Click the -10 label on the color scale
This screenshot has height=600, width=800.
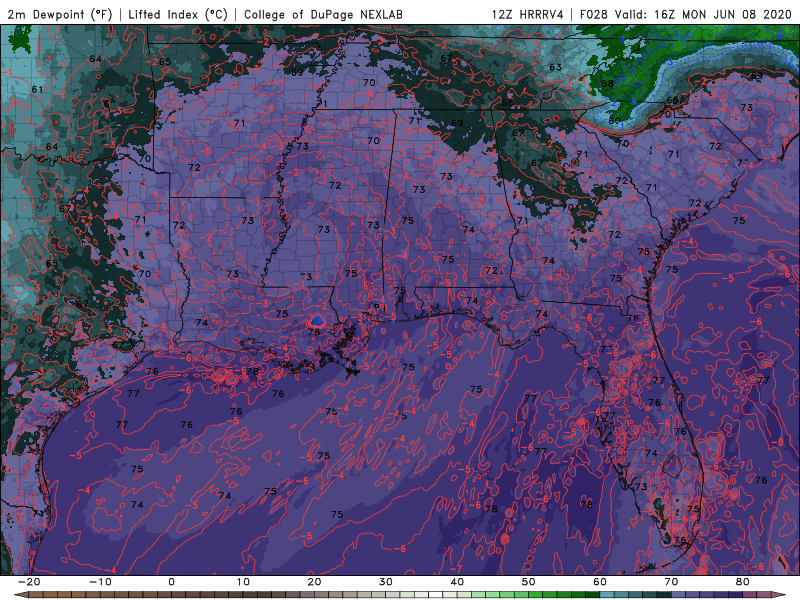[100, 582]
